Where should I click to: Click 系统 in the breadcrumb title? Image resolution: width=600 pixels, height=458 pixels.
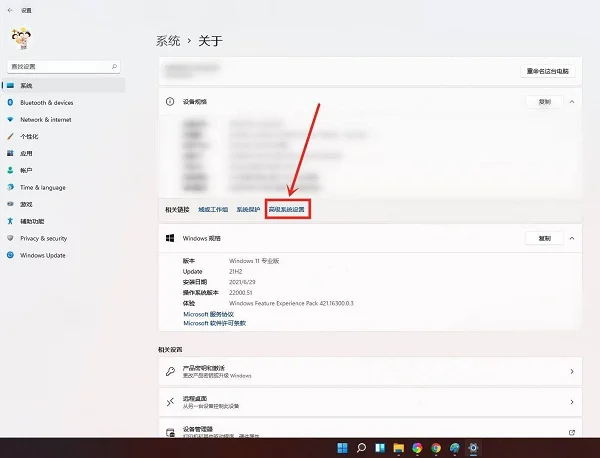click(168, 41)
